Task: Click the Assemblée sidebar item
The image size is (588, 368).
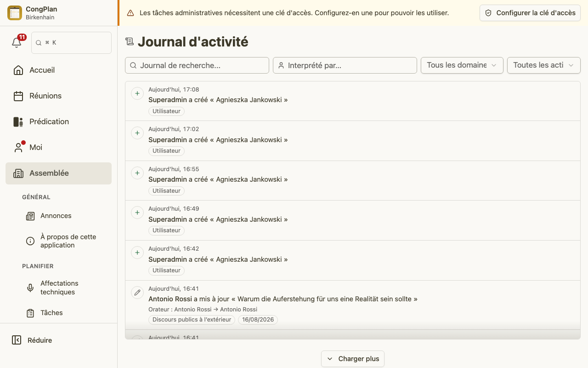Action: pyautogui.click(x=58, y=173)
